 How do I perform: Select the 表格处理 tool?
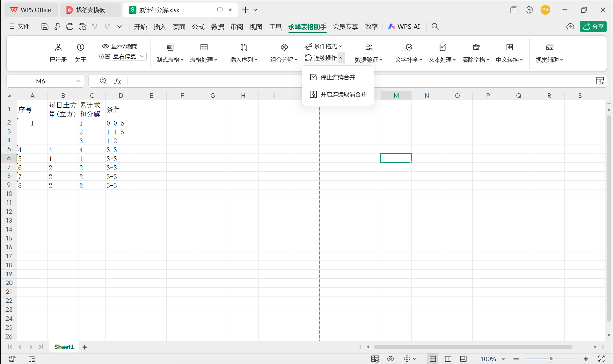click(x=204, y=53)
